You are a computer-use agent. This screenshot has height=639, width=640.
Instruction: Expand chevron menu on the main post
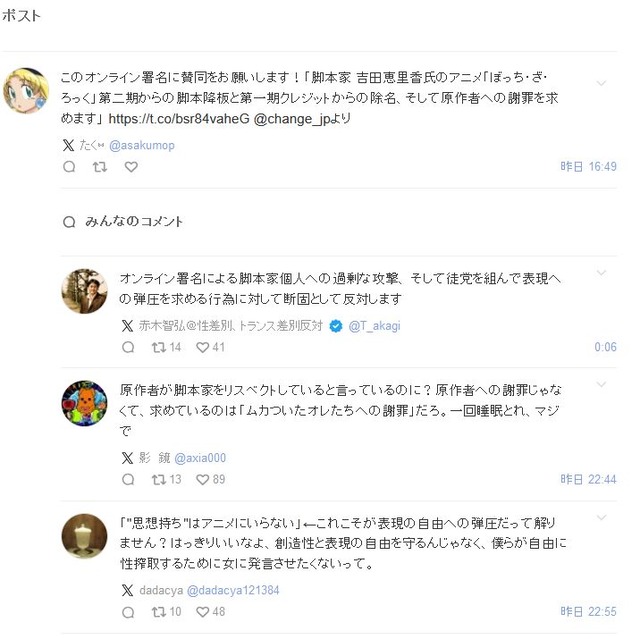tap(601, 84)
